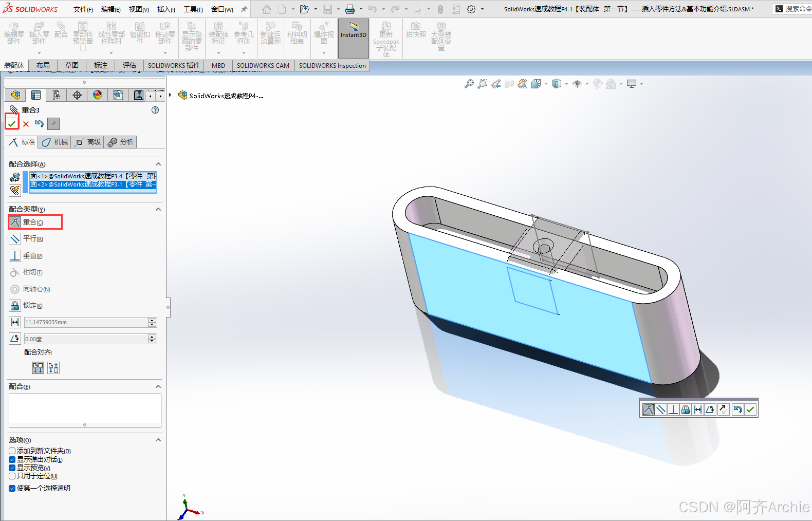Image resolution: width=812 pixels, height=521 pixels.
Task: Expand the assembly flyout tree arrow
Action: (x=170, y=95)
